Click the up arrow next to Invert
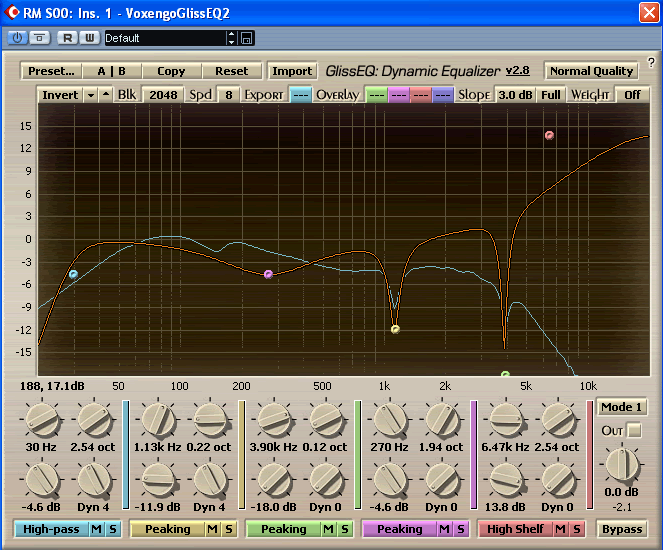The width and height of the screenshot is (663, 550). 106,95
